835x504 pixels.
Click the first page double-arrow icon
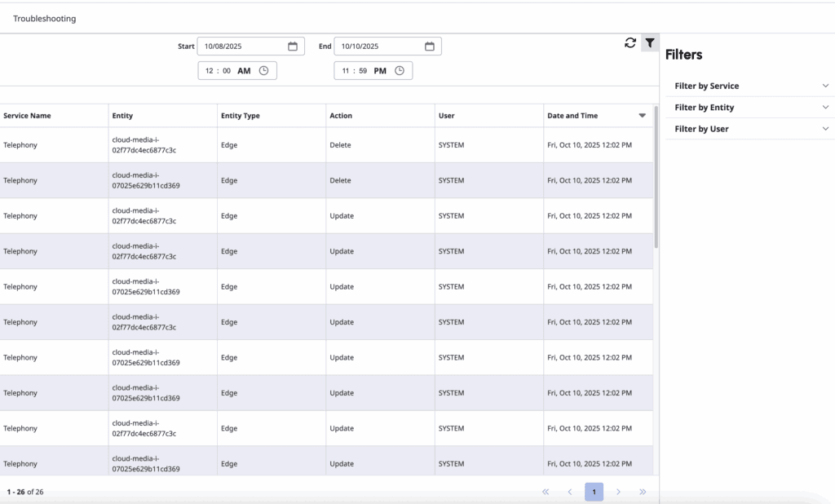pos(546,492)
